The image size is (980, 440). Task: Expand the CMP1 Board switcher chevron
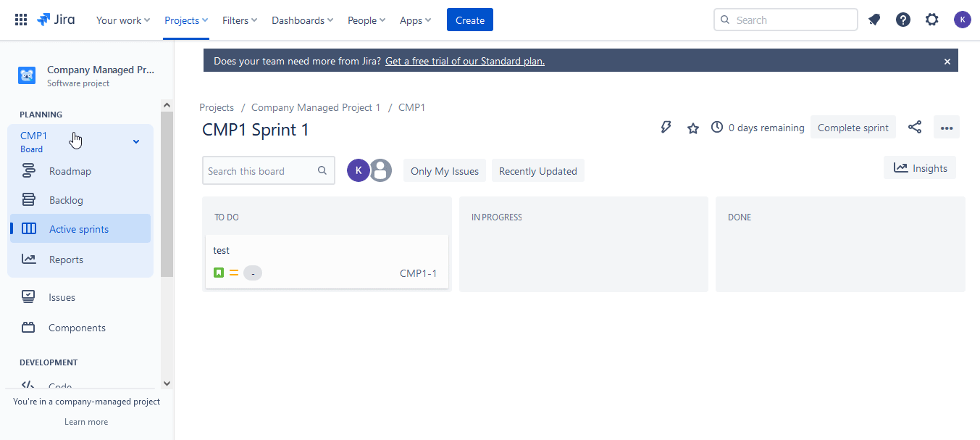[x=136, y=141]
